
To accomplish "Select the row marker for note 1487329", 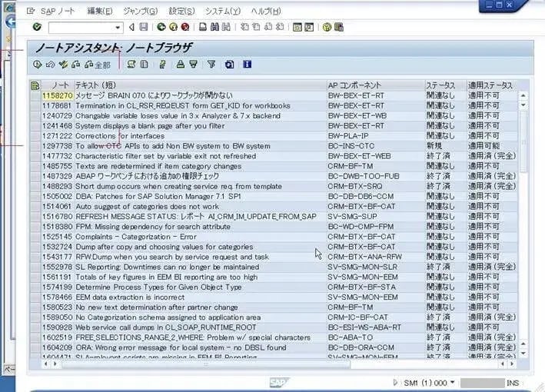I will (x=35, y=176).
